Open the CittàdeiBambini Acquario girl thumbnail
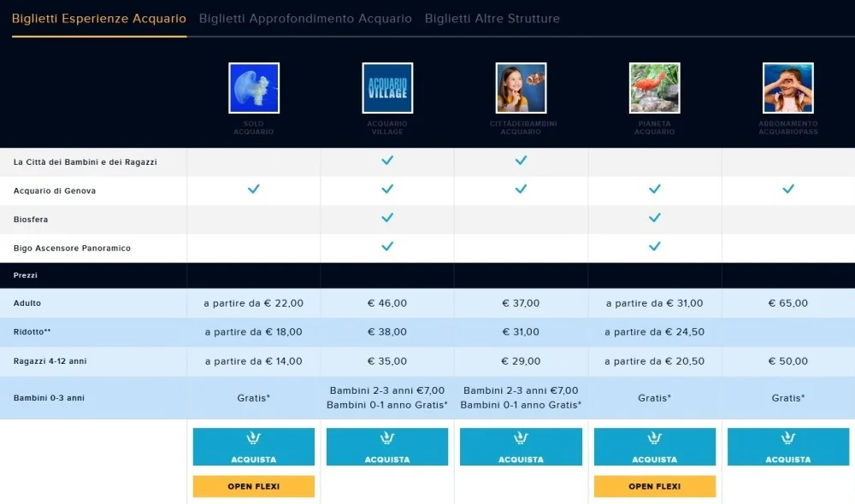 pos(521,88)
